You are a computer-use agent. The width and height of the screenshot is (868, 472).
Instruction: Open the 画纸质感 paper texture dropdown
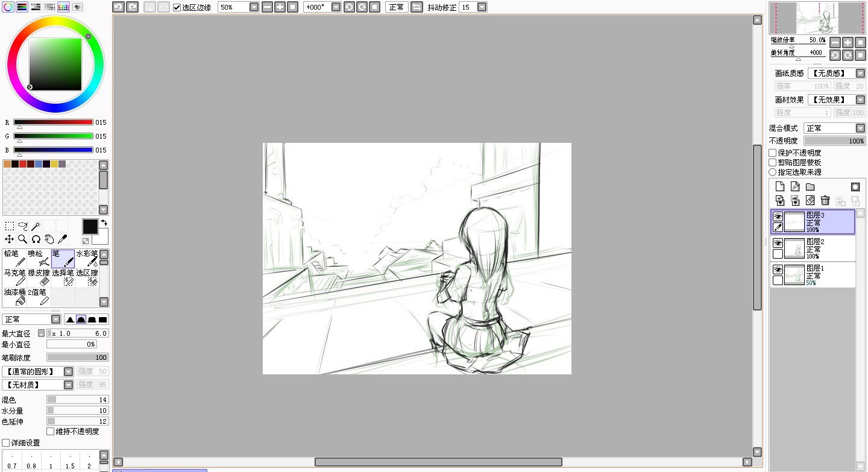coord(860,73)
